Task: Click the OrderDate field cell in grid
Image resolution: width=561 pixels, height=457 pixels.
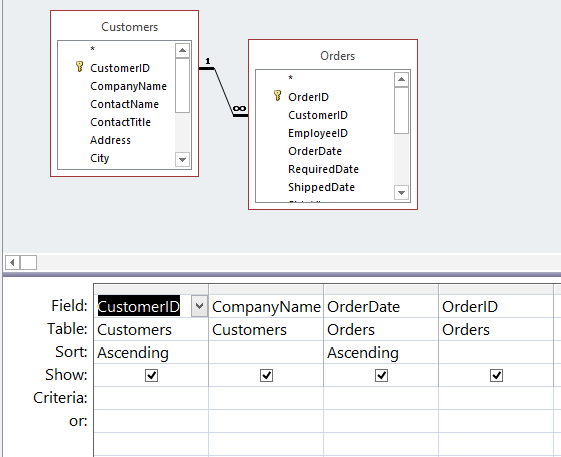Action: tap(381, 306)
